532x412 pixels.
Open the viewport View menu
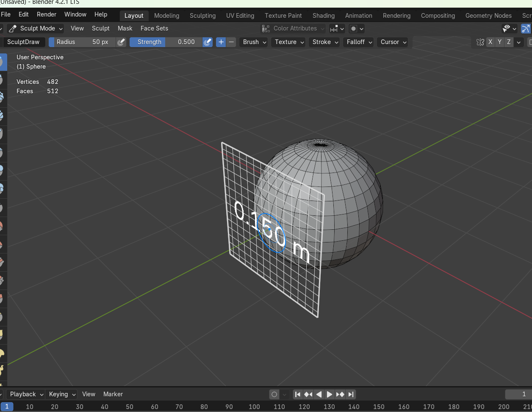coord(77,28)
